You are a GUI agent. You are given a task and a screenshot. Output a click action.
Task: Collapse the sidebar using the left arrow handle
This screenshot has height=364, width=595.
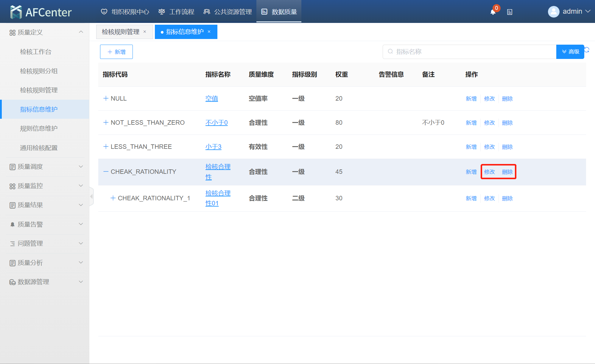[91, 196]
